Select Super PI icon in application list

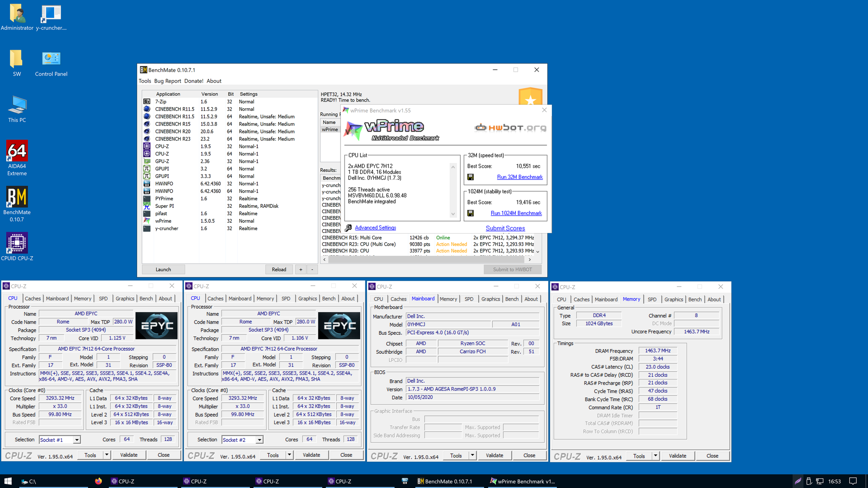click(x=147, y=206)
